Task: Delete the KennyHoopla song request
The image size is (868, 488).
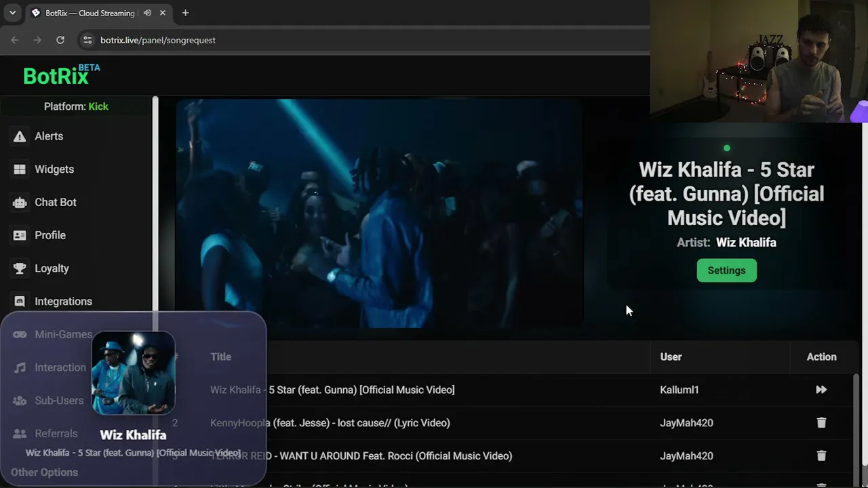Action: (821, 423)
